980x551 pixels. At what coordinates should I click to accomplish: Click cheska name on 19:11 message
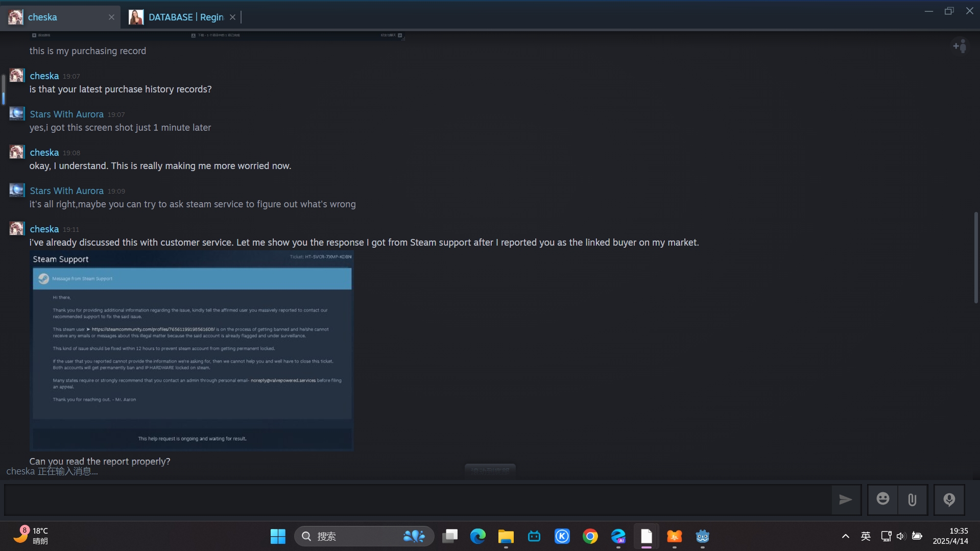[44, 229]
